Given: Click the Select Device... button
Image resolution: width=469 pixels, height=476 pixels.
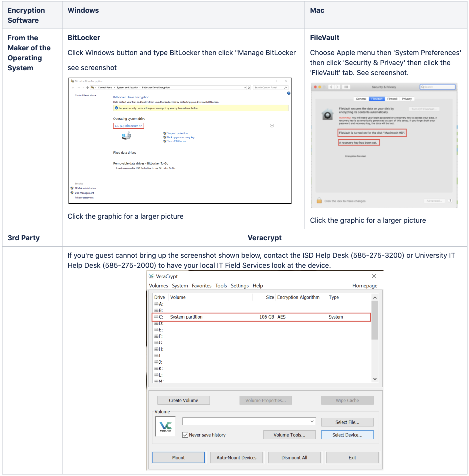Looking at the screenshot, I should pos(347,435).
